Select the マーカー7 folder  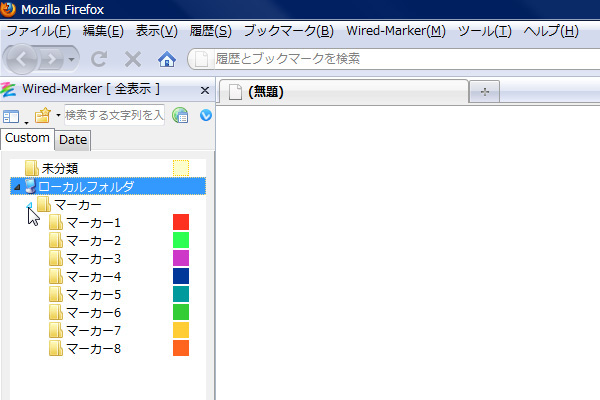[85, 330]
